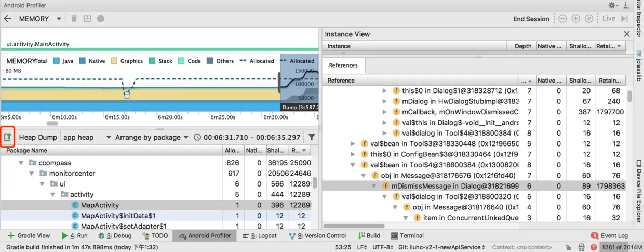This screenshot has width=644, height=252.
Task: Collapse val$bean in Tool$4 reference
Action: pyautogui.click(x=353, y=165)
